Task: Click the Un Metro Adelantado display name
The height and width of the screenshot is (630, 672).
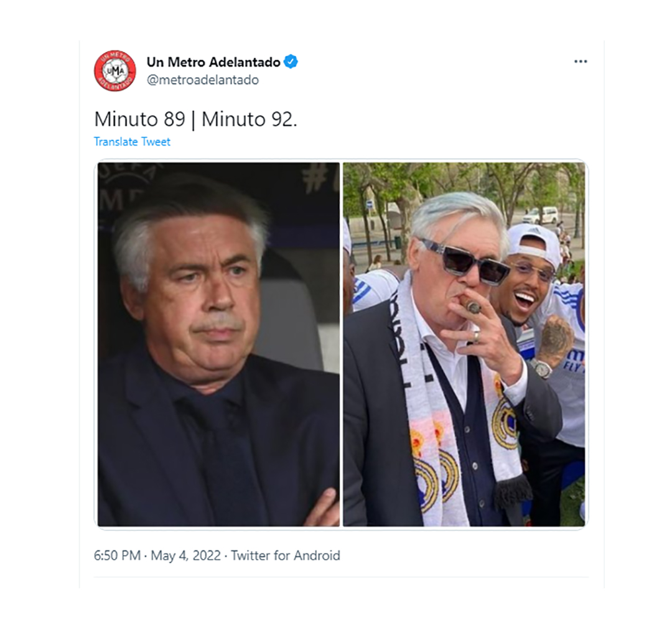Action: (213, 62)
